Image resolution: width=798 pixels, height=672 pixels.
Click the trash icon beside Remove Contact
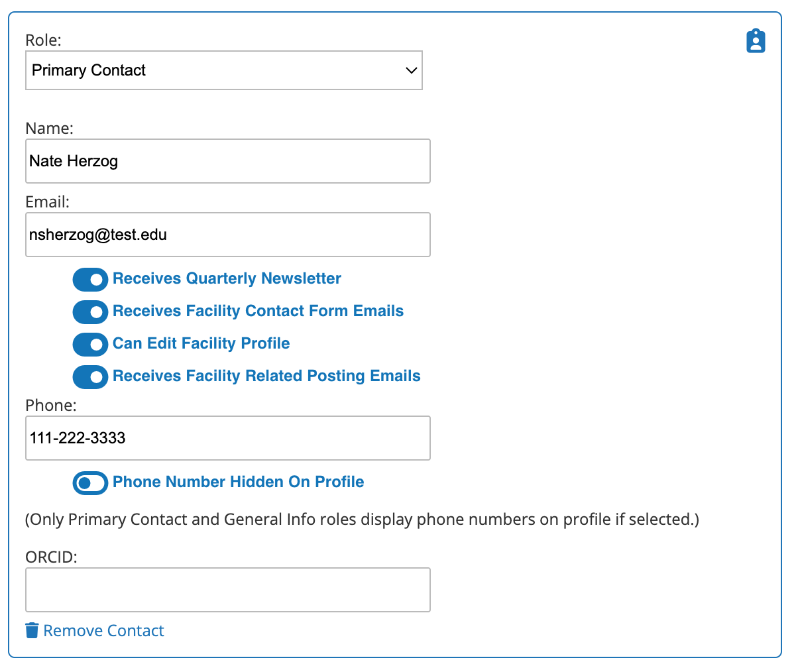pos(32,630)
